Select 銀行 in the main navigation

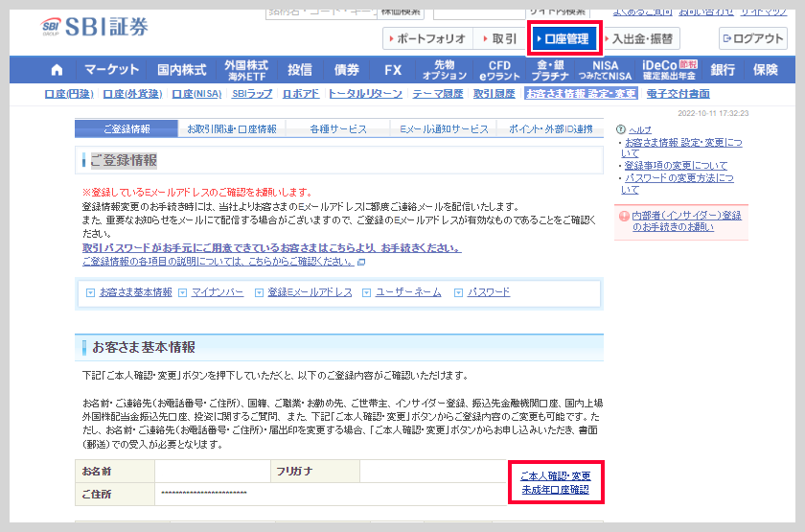pyautogui.click(x=723, y=70)
